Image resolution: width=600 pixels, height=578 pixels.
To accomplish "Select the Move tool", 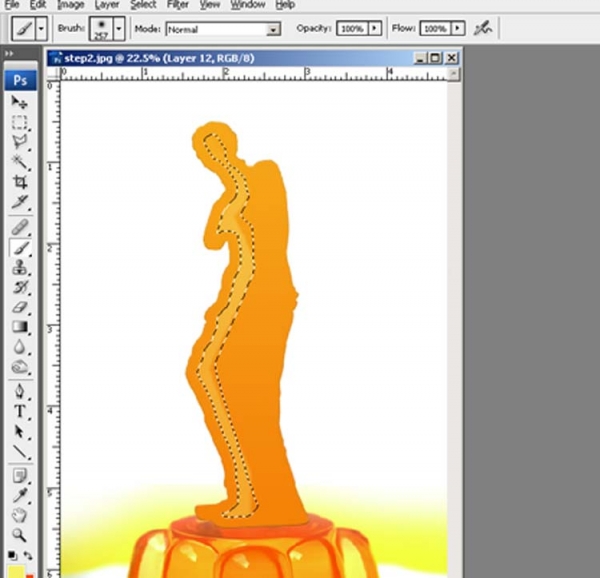I will click(19, 102).
